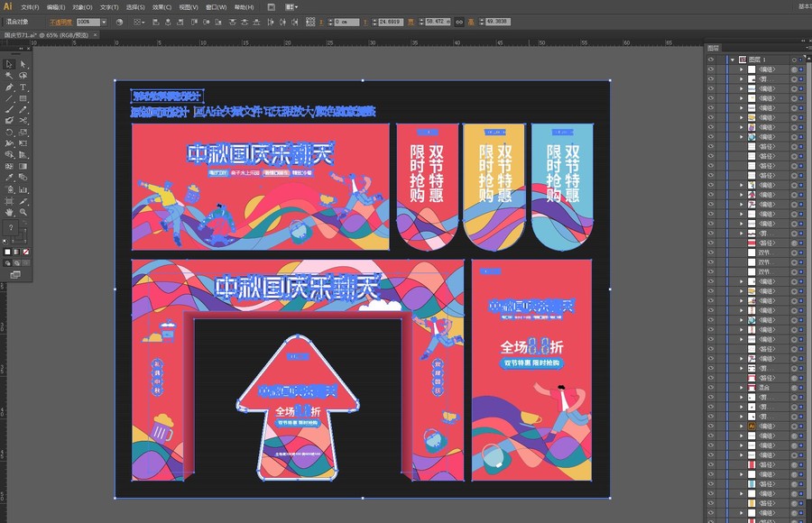Image resolution: width=812 pixels, height=523 pixels.
Task: Close the 国庆节71.ai document tab
Action: (96, 35)
